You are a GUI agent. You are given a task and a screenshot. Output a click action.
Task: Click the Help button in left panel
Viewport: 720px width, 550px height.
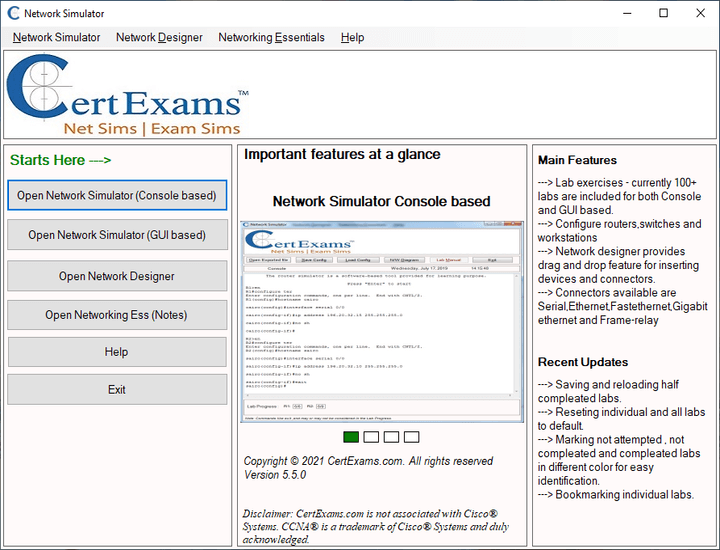(117, 352)
